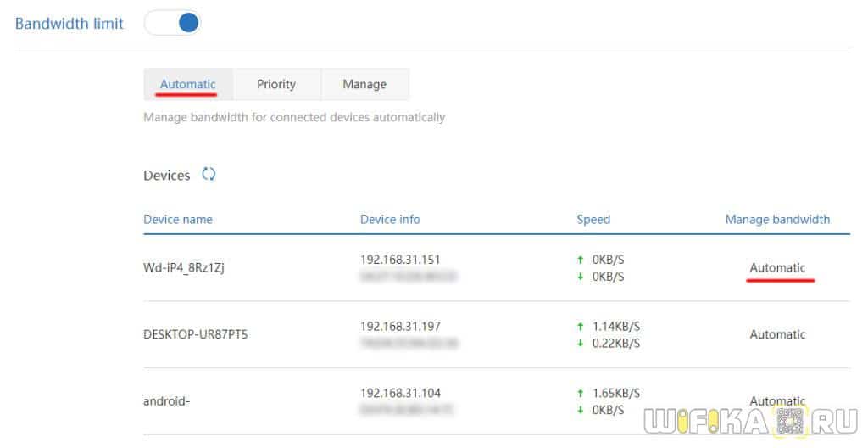Refresh the Devices list
868x448 pixels.
(x=209, y=175)
